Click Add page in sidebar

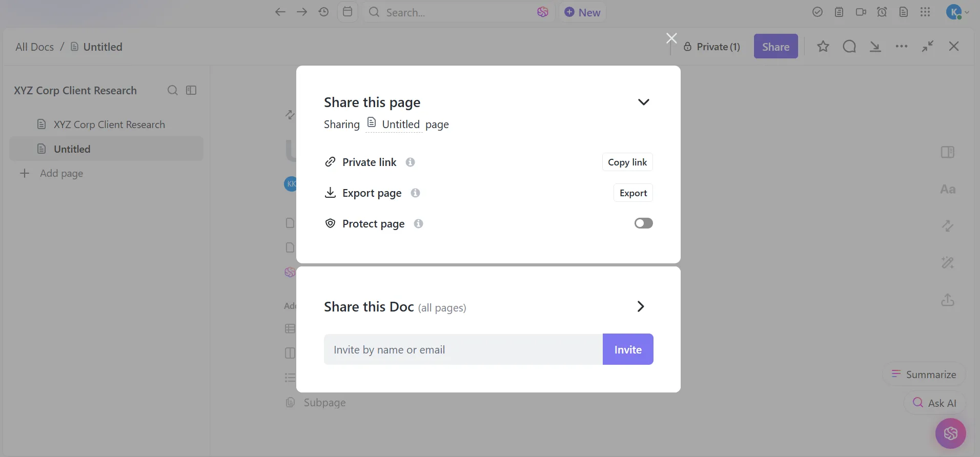[x=51, y=173]
